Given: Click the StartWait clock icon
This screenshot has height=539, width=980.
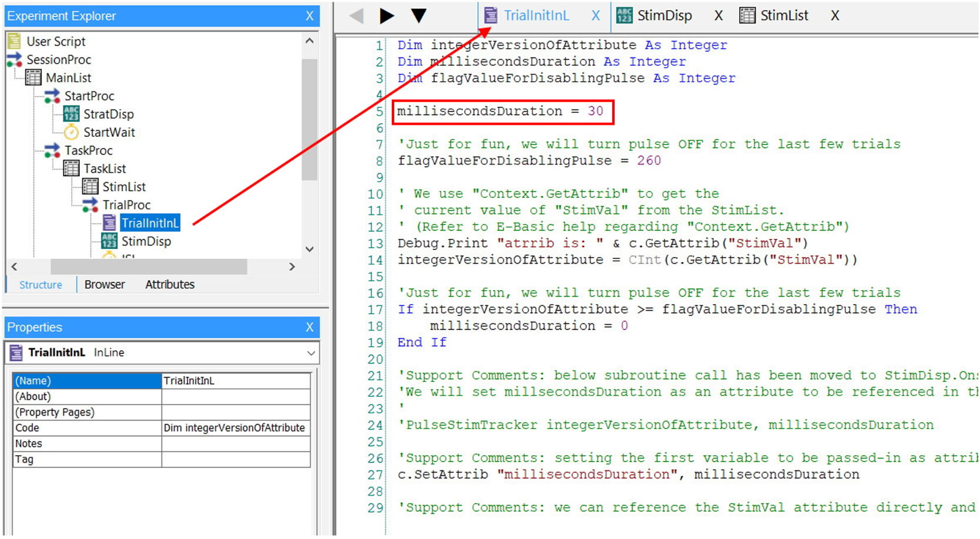Looking at the screenshot, I should pyautogui.click(x=71, y=132).
